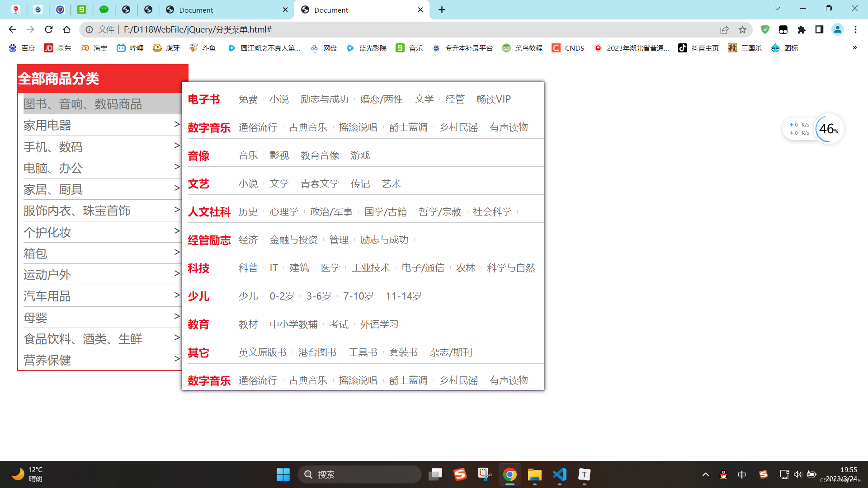The height and width of the screenshot is (488, 868).
Task: Click the 心理学 link under 人文社科
Action: (x=284, y=212)
